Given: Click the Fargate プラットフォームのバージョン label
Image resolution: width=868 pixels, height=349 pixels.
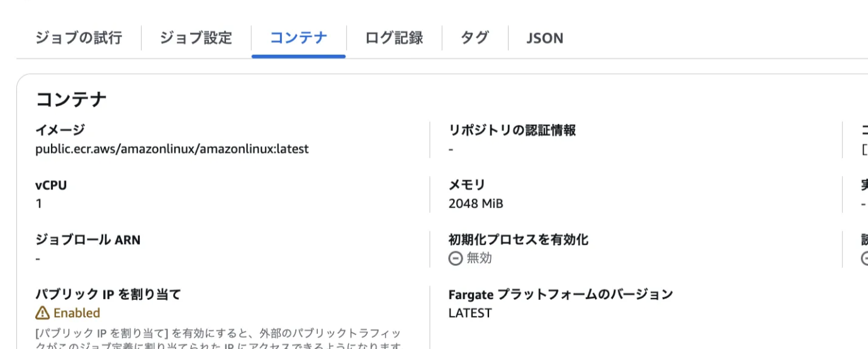Looking at the screenshot, I should coord(560,294).
